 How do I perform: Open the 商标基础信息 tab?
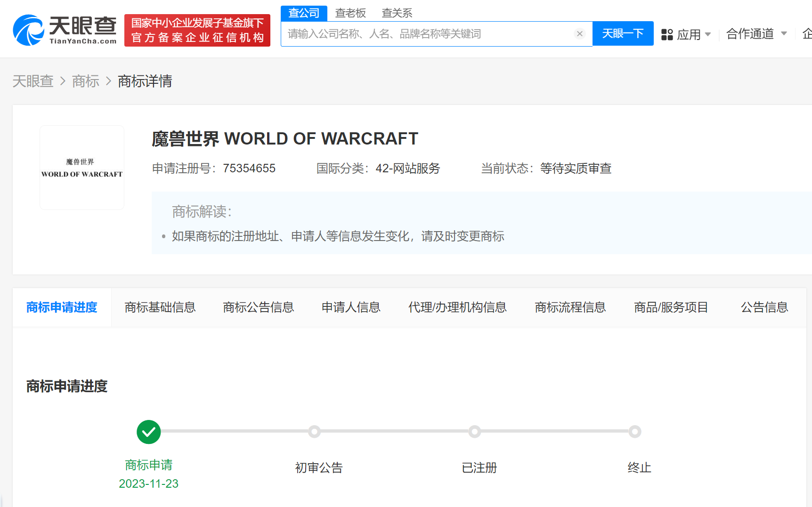(160, 307)
